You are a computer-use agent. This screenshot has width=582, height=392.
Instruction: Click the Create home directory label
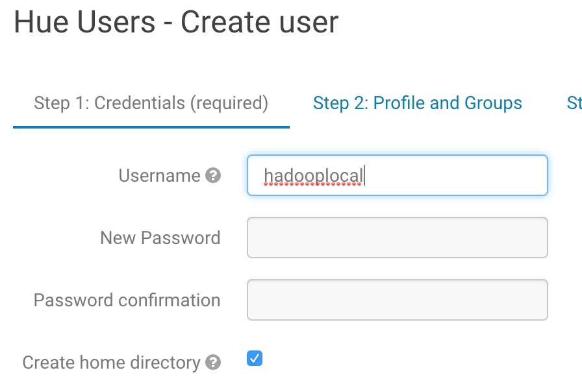111,363
